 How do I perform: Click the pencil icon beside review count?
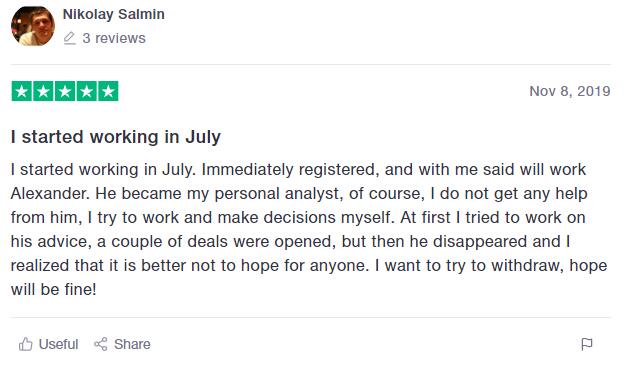[x=69, y=38]
